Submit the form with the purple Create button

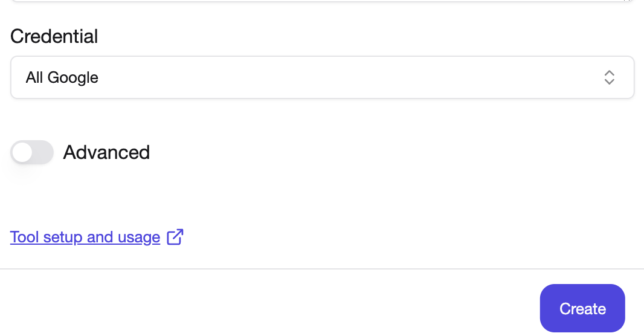point(582,308)
